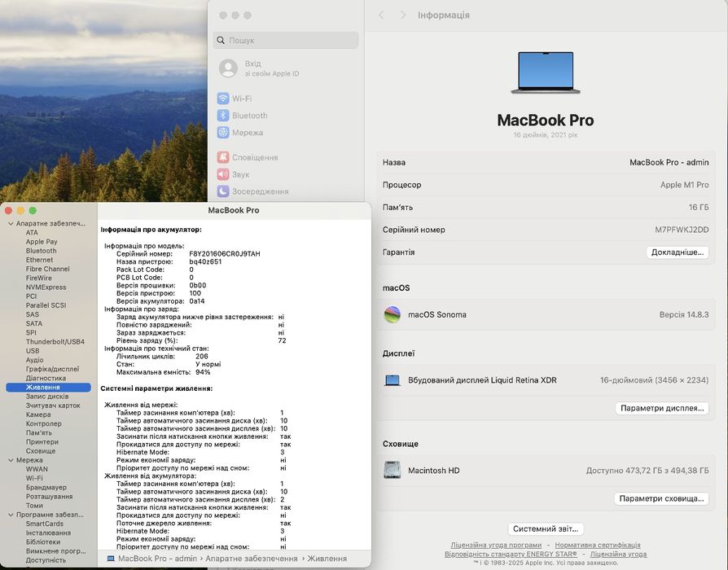Open the Мережа globe icon in System Settings

(x=223, y=132)
